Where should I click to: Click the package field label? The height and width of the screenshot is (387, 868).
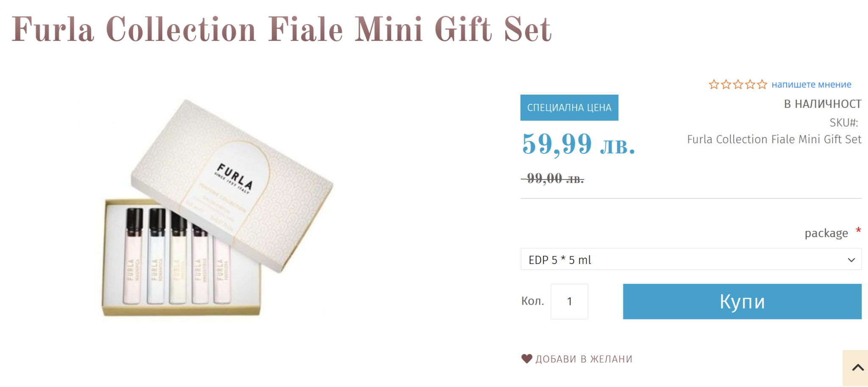[x=826, y=233]
